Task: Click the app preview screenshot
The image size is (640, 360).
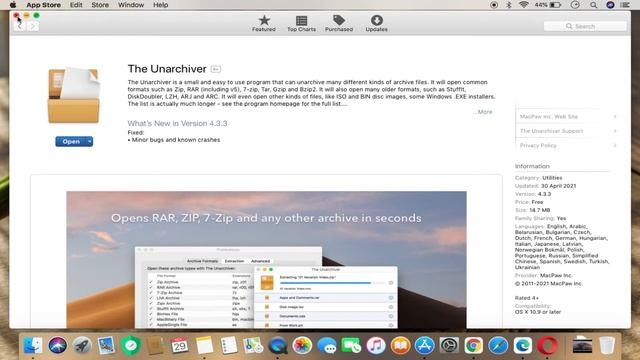Action: coord(266,260)
